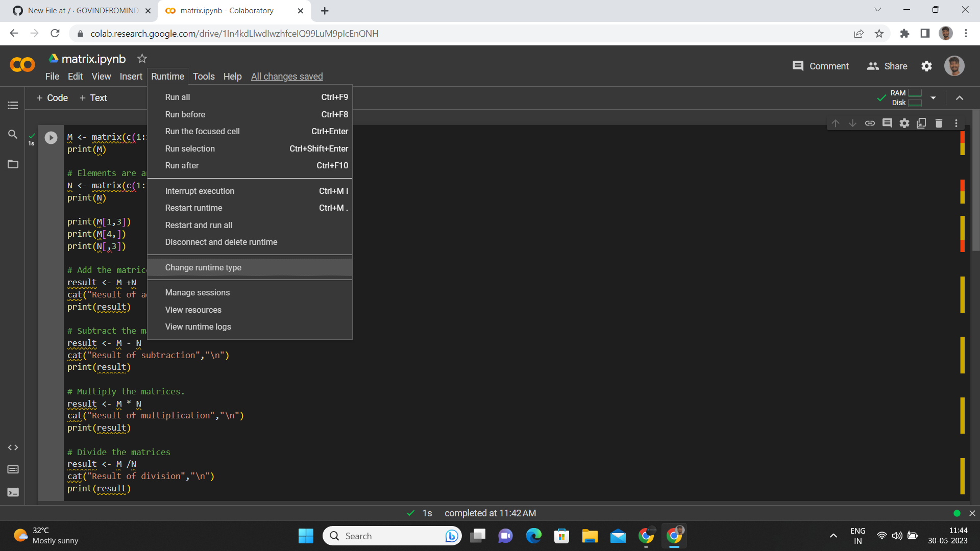This screenshot has width=980, height=551.
Task: Open a terminal from the sidebar
Action: tap(13, 492)
